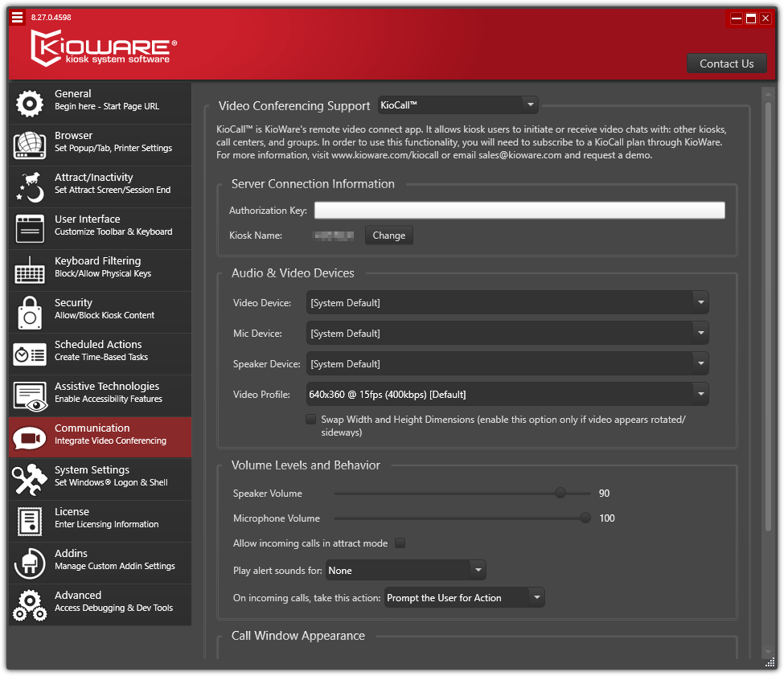
Task: Click the window resize grip icon
Action: click(770, 662)
